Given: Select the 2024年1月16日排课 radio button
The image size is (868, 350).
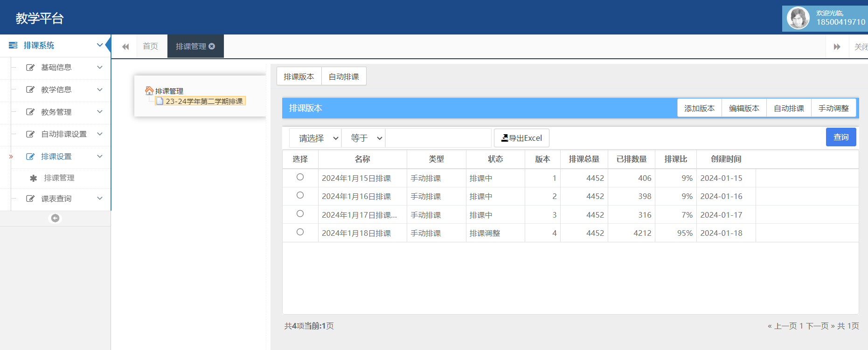Looking at the screenshot, I should (300, 195).
